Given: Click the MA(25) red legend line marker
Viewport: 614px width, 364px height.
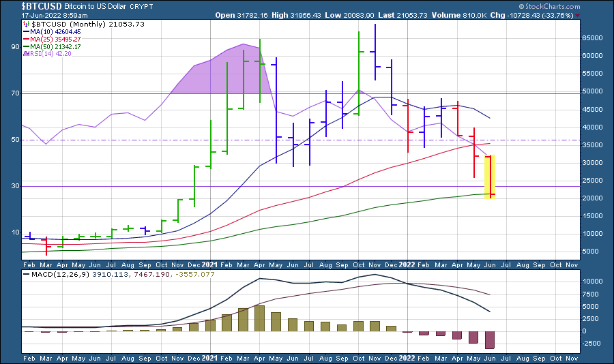Looking at the screenshot, I should [x=26, y=39].
